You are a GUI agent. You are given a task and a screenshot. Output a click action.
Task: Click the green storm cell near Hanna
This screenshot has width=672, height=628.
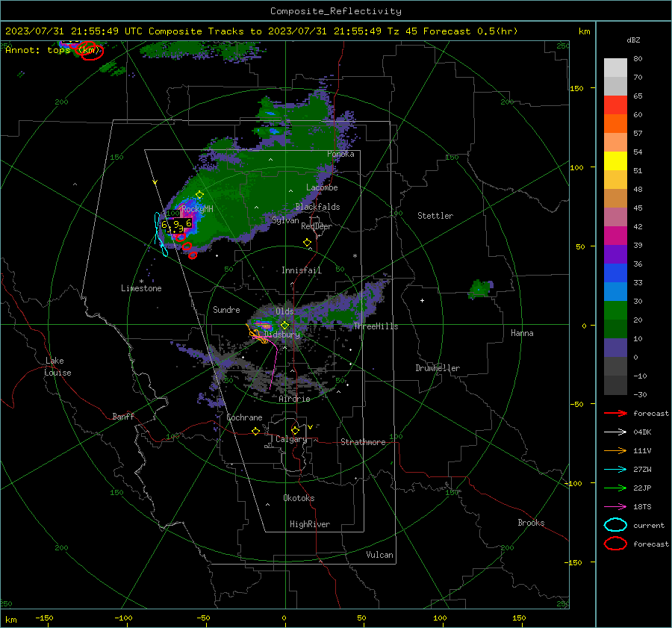point(480,288)
